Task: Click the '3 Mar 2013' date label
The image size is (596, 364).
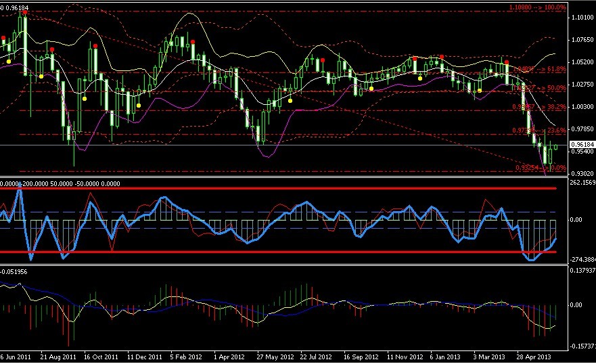Action: (489, 357)
